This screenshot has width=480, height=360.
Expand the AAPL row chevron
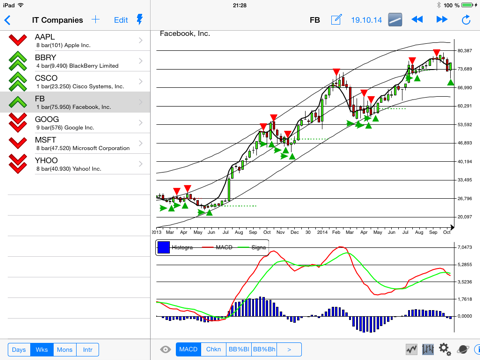coord(140,40)
